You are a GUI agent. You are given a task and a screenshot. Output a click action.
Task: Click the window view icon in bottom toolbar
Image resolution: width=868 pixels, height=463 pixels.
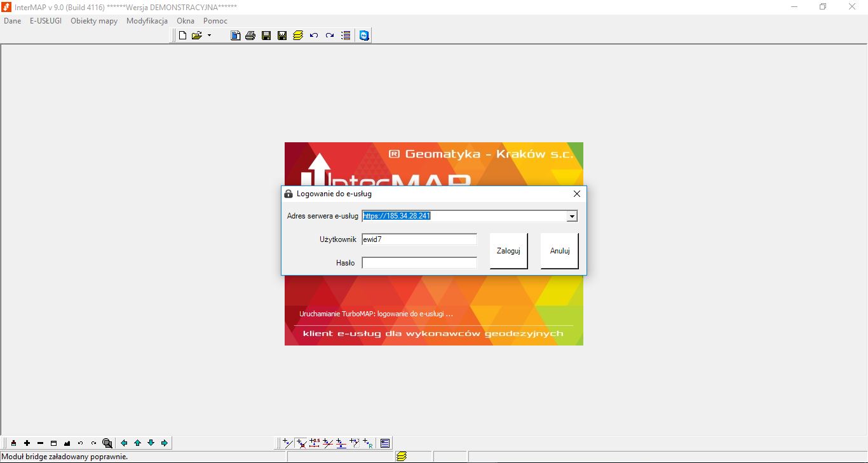[53, 443]
